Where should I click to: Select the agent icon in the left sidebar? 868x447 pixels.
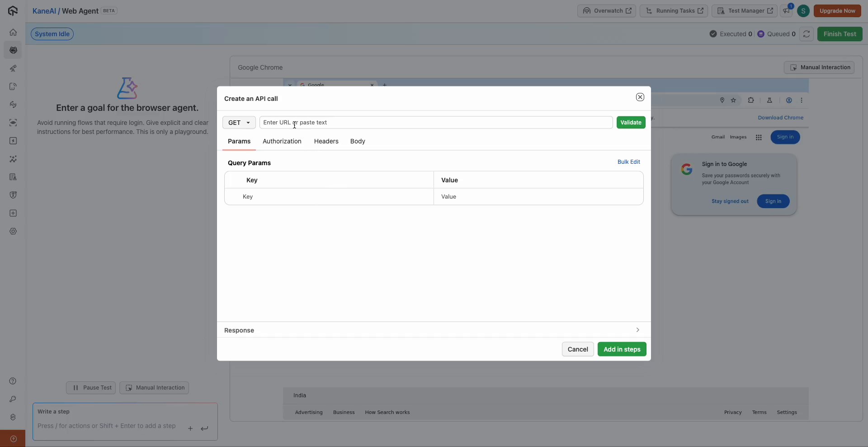pos(13,50)
